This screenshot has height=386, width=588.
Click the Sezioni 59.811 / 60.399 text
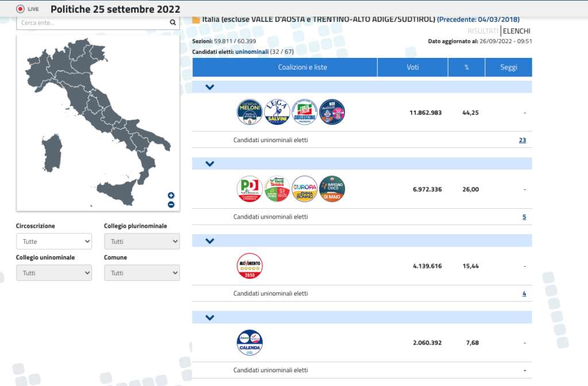point(225,41)
